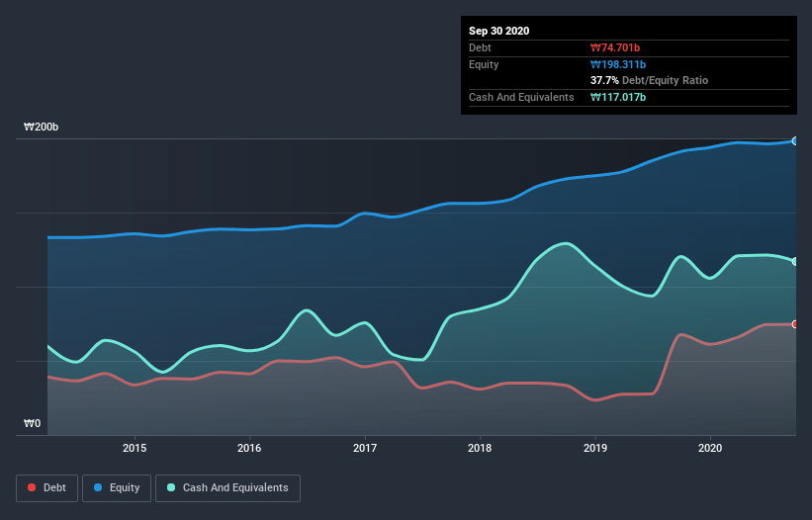Click the Cash endpoint marker at Sep 2020
The height and width of the screenshot is (520, 812).
pyautogui.click(x=795, y=261)
